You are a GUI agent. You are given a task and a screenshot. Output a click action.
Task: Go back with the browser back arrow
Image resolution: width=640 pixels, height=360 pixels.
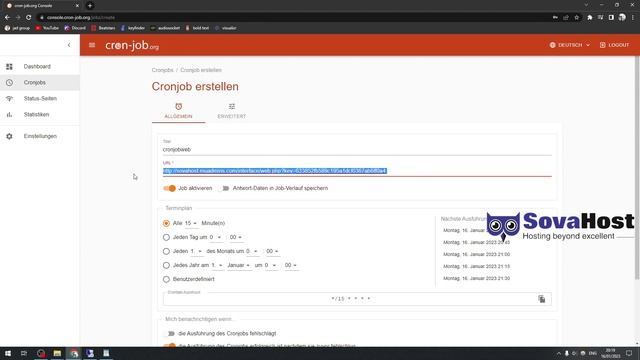(x=7, y=18)
